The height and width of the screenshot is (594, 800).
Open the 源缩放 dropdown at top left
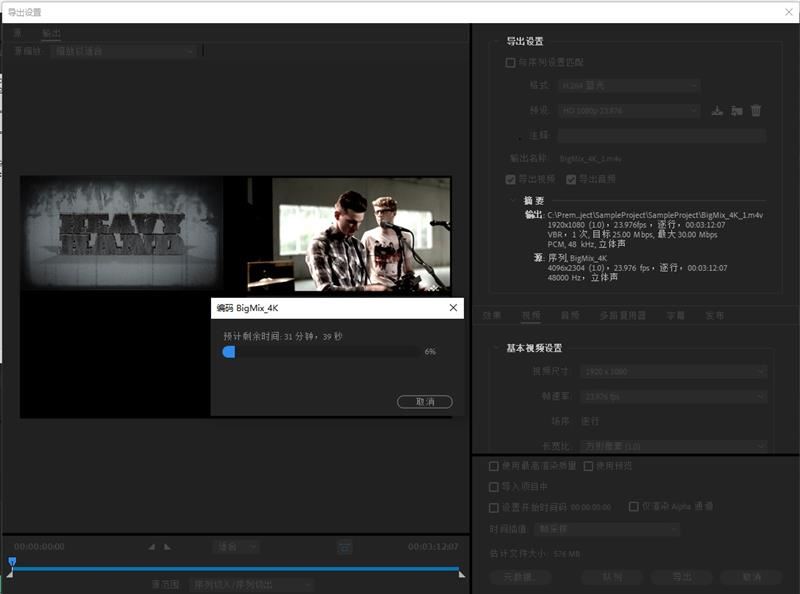click(123, 51)
